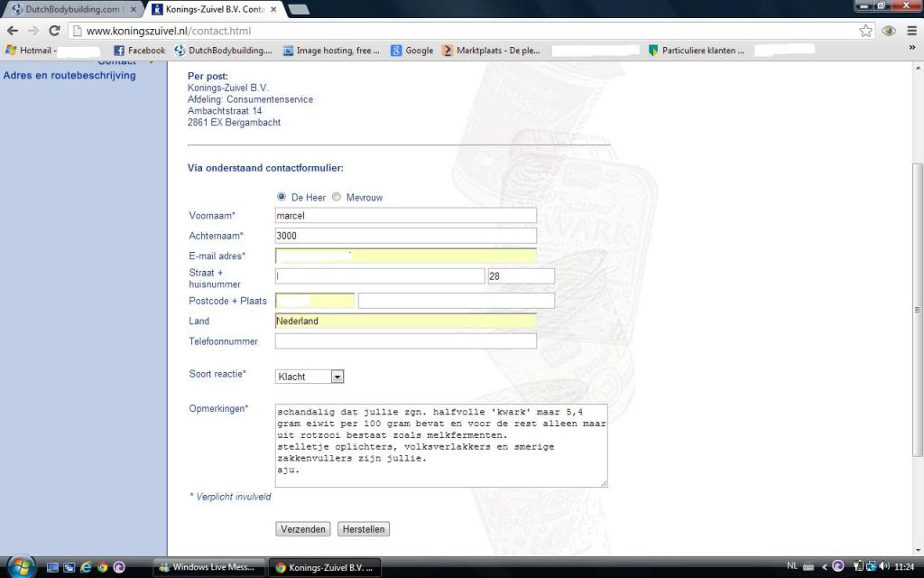This screenshot has height=578, width=924.
Task: Switch to the DutchBodybuilding.com tab
Action: [x=72, y=9]
